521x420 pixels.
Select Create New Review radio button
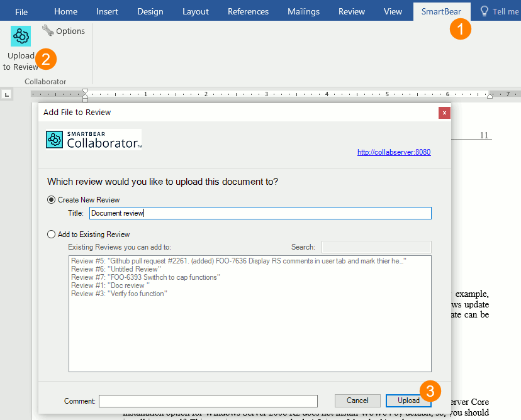[52, 199]
